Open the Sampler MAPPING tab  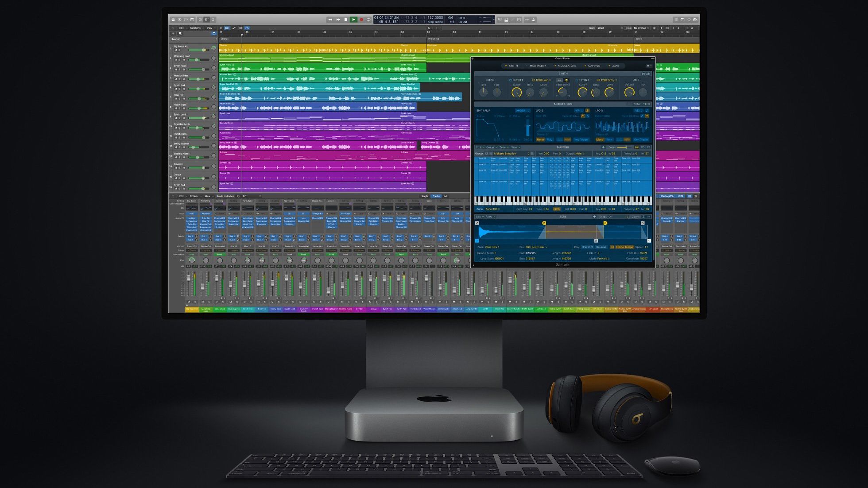coord(593,66)
